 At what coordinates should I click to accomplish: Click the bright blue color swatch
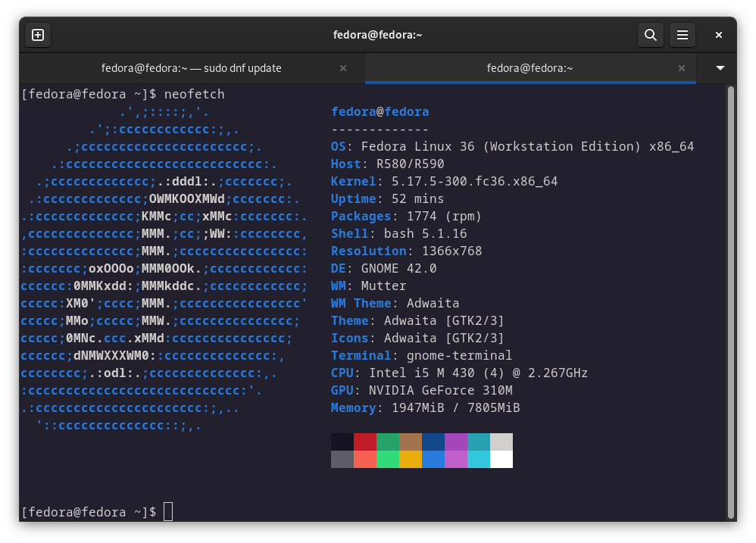click(x=433, y=459)
